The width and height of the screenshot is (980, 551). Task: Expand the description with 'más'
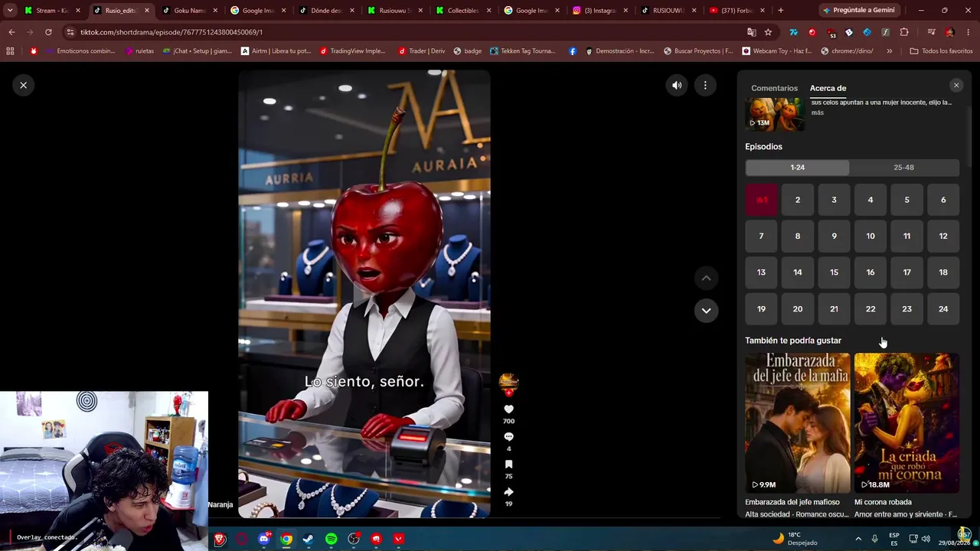[x=818, y=112]
